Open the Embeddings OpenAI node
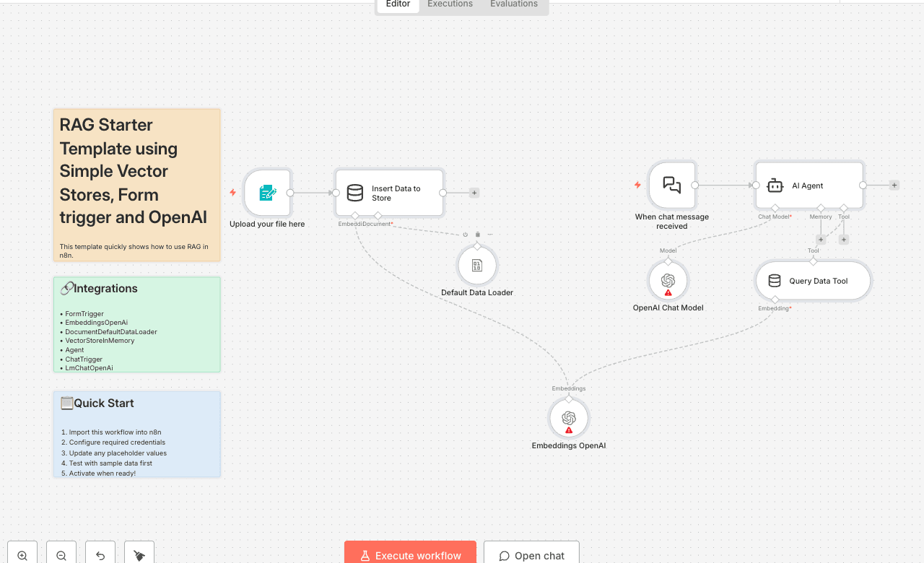 pos(568,418)
